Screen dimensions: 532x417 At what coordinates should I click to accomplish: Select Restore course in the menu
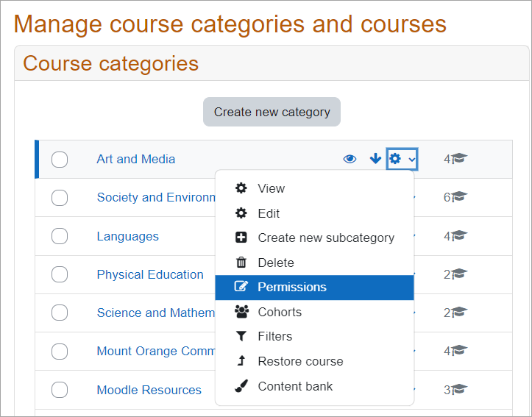click(300, 361)
